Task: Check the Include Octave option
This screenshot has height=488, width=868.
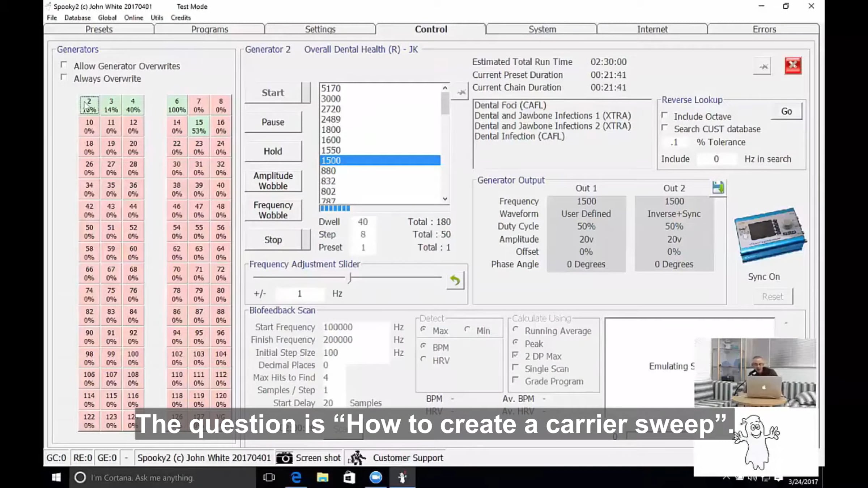Action: (x=665, y=115)
